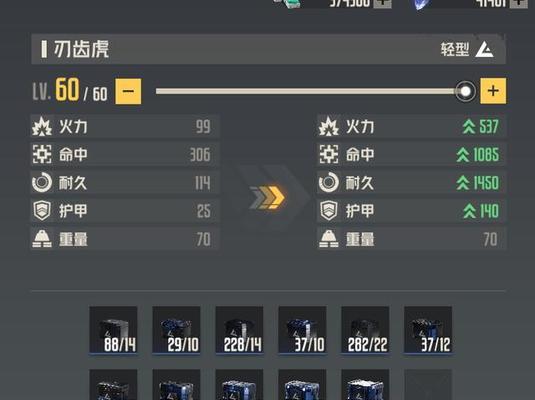
Task: Click the 刃齿虎 title header
Action: pyautogui.click(x=81, y=49)
